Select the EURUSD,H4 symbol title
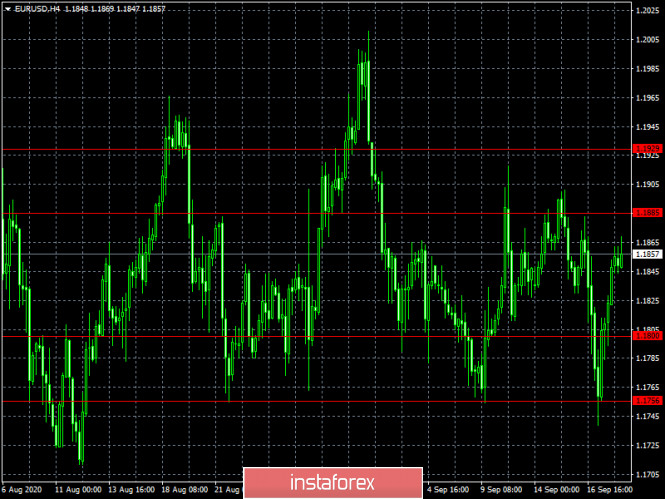665x499 pixels. (37, 9)
